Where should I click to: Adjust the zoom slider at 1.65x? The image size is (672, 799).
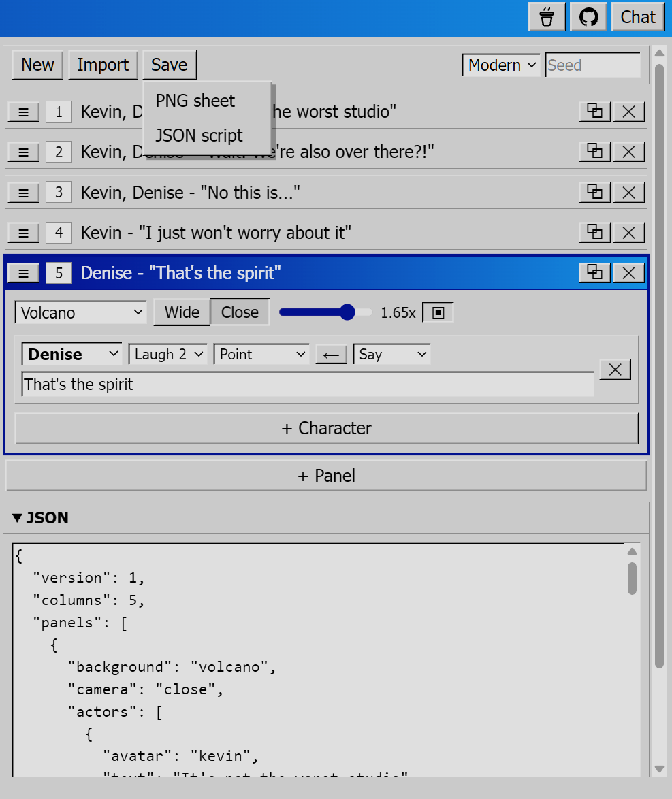tap(326, 312)
